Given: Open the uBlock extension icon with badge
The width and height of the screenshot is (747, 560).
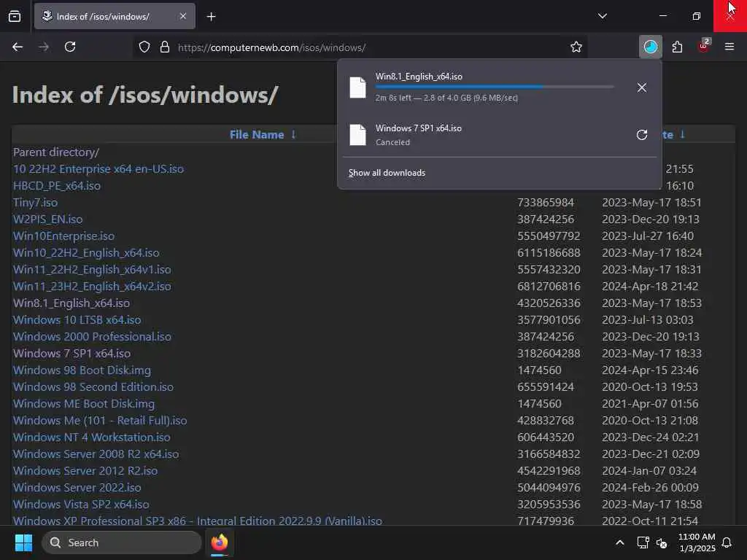Looking at the screenshot, I should pyautogui.click(x=704, y=46).
